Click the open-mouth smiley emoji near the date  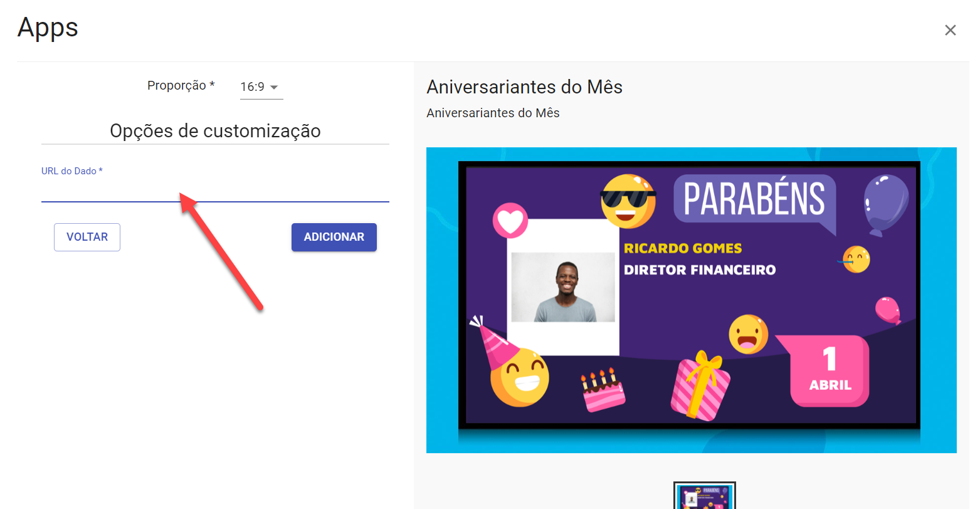748,334
